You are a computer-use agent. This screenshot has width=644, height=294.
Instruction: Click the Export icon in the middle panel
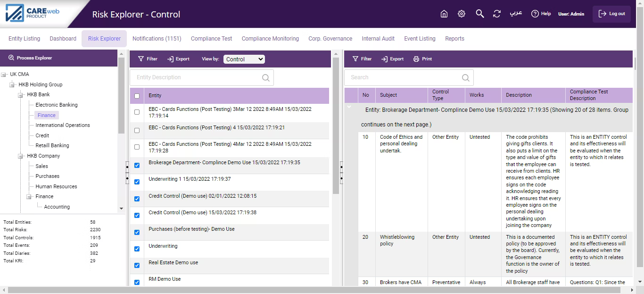click(x=178, y=59)
